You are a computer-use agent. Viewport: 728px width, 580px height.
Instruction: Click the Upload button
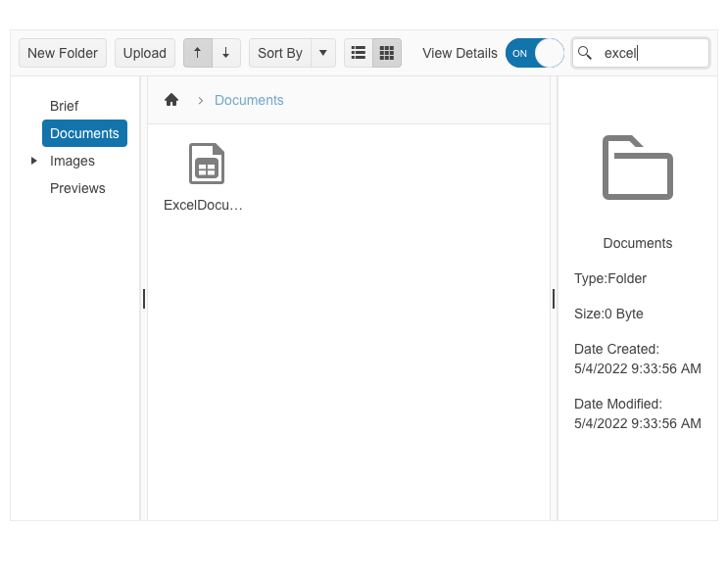coord(145,53)
